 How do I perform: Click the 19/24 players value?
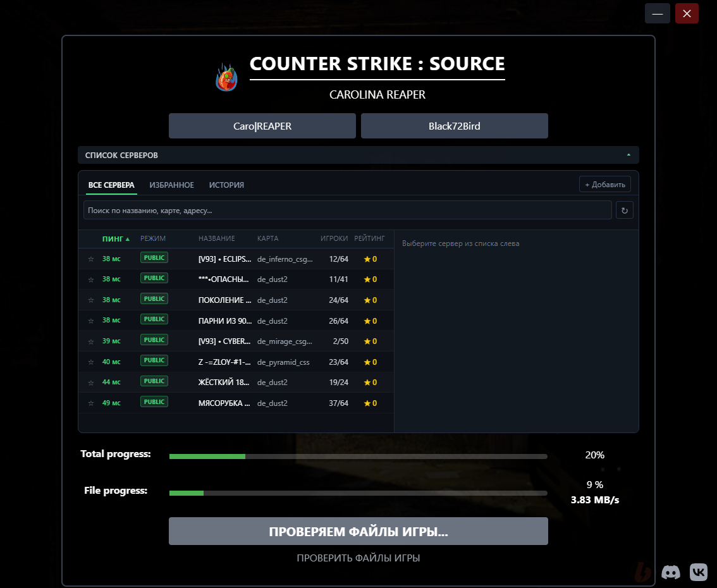338,383
